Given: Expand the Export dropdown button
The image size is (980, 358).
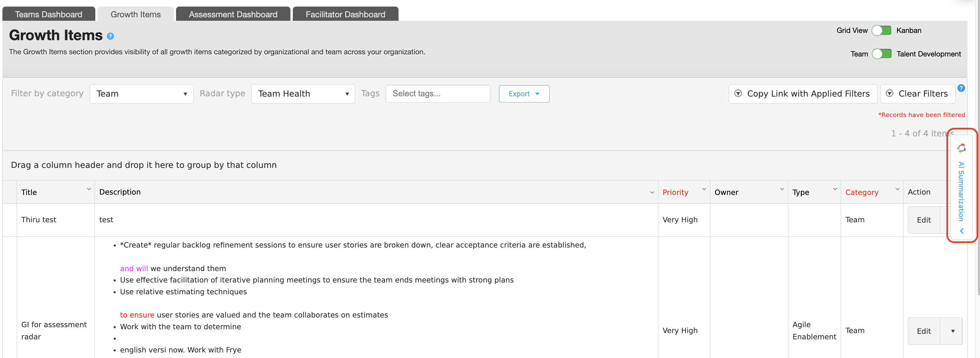Looking at the screenshot, I should [x=524, y=94].
